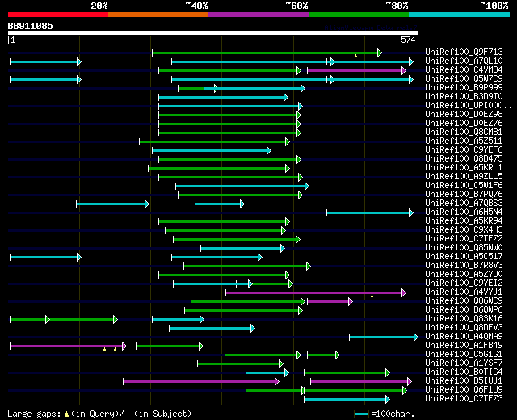
Task: Open hit UniRef100_A7QL10
Action: (x=464, y=61)
